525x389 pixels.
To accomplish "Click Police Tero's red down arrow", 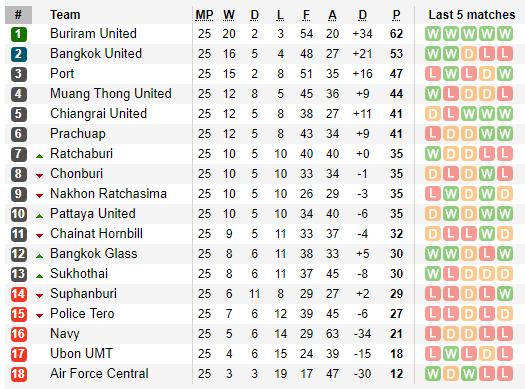I will 40,316.
